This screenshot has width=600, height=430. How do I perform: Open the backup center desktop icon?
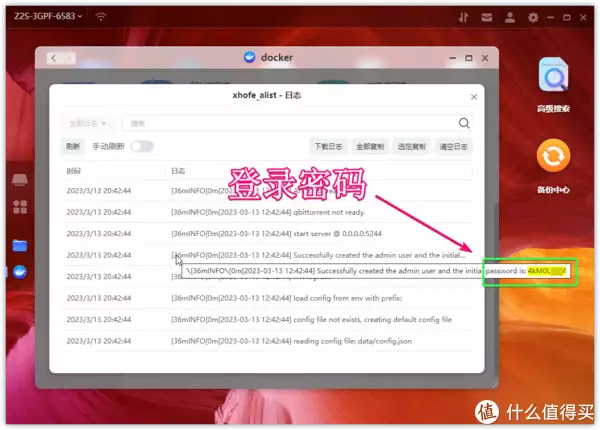coord(553,167)
